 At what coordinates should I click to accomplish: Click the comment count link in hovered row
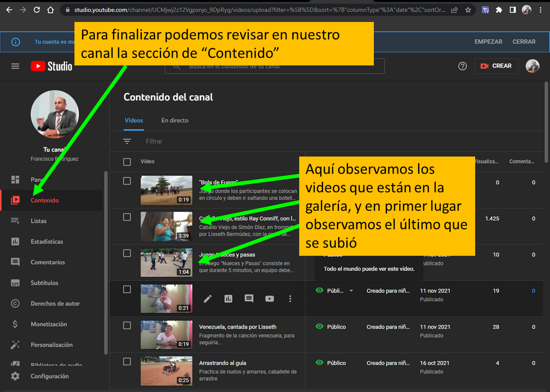(x=534, y=291)
